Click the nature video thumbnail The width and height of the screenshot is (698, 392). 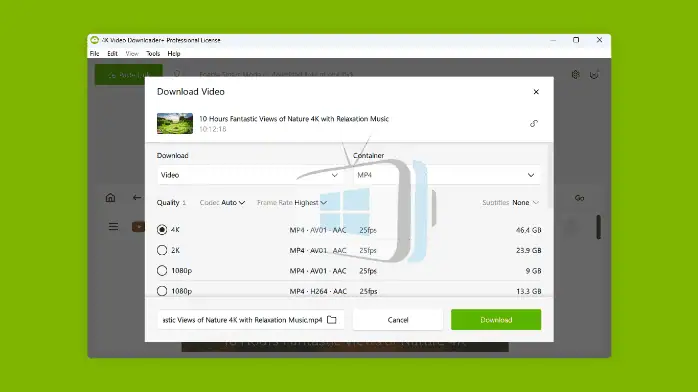174,123
